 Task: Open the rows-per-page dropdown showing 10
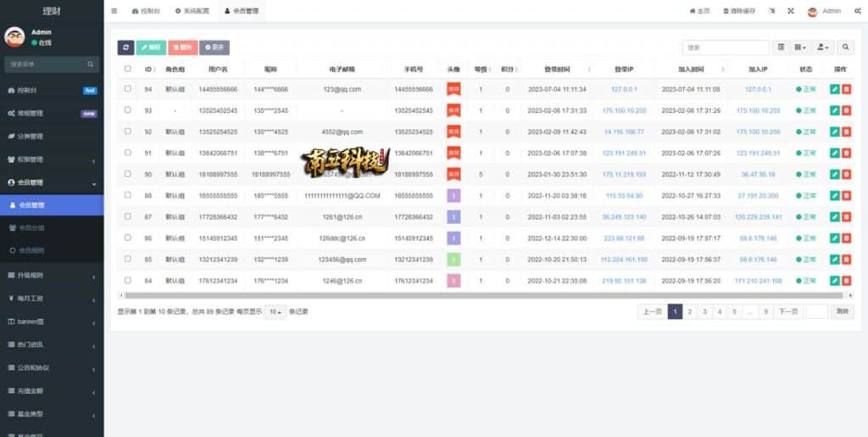tap(275, 311)
